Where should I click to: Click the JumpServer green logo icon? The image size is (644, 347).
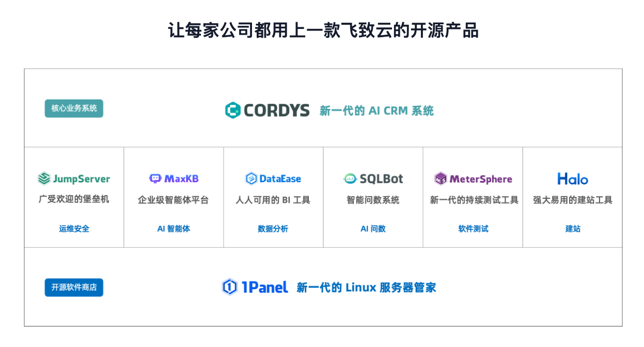point(44,179)
